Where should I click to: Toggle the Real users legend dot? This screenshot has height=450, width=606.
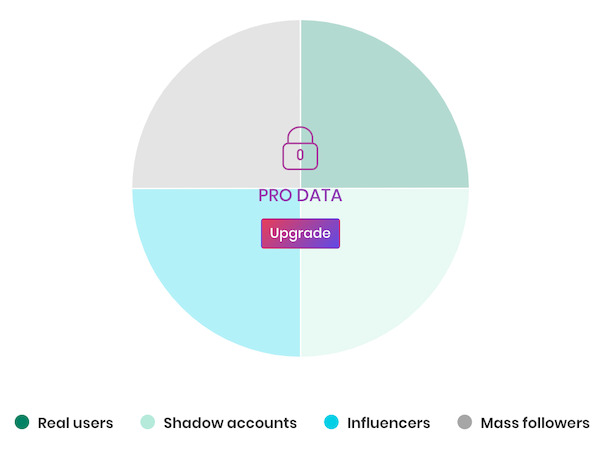point(22,422)
